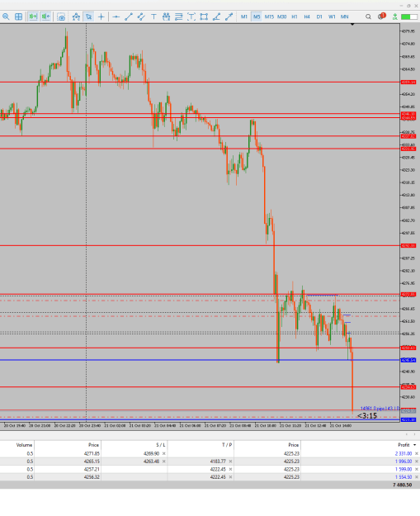Viewport: 420px width, 516px height.
Task: Toggle the arrow cursor mode
Action: point(88,17)
